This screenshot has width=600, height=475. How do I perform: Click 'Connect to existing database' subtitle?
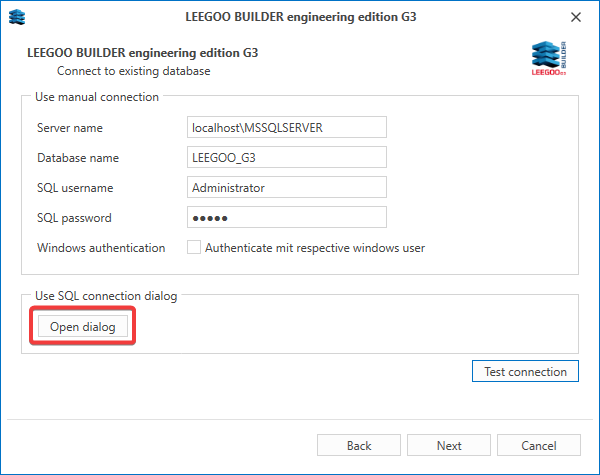pos(134,71)
